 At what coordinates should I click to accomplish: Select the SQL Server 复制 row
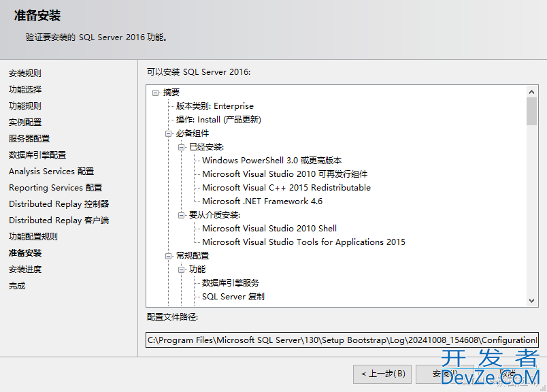click(233, 297)
